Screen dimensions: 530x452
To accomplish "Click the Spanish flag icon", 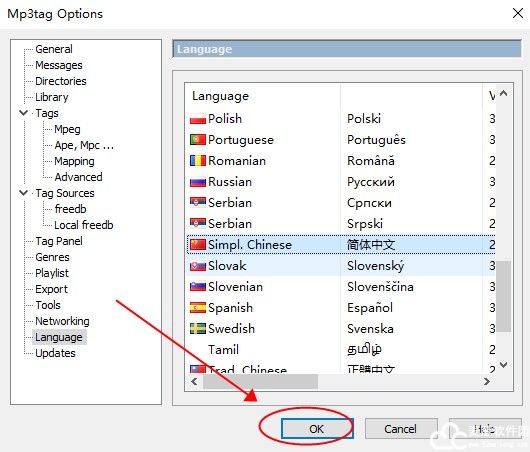I will pos(198,308).
